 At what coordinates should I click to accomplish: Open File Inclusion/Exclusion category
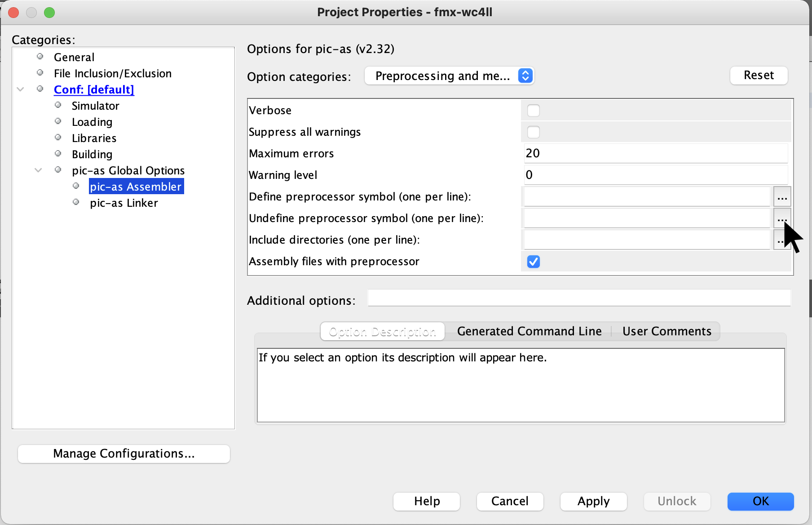(112, 74)
